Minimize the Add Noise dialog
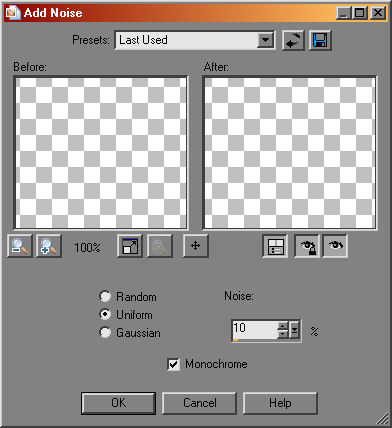The width and height of the screenshot is (392, 428). [344, 13]
